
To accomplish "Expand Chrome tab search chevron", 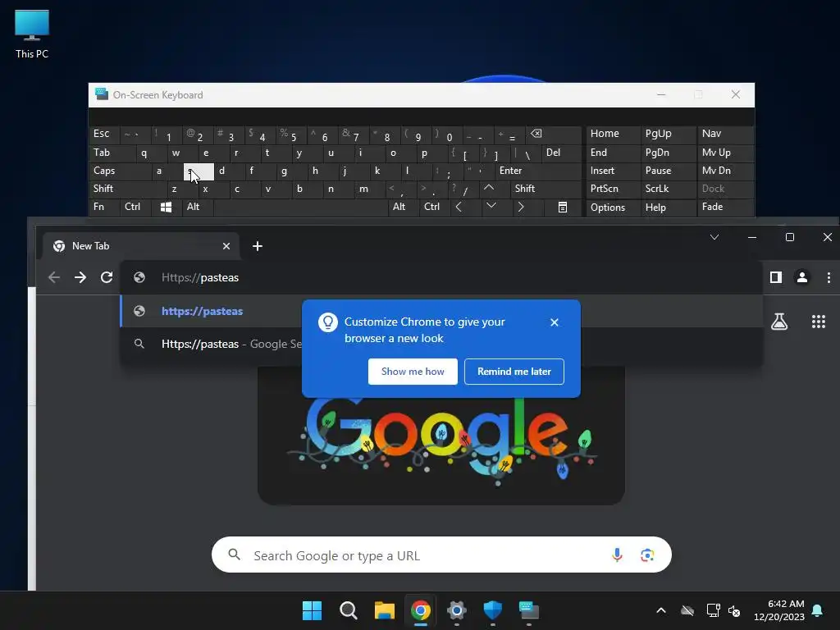I will [714, 237].
